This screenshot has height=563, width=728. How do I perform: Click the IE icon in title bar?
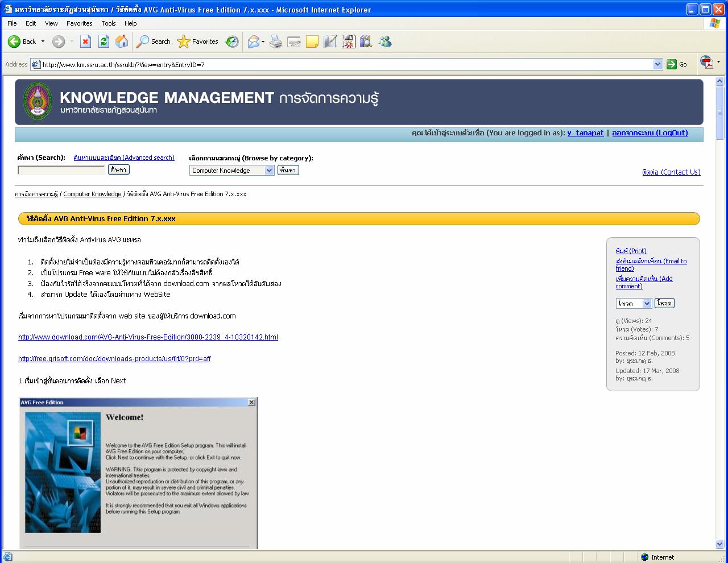pos(7,9)
